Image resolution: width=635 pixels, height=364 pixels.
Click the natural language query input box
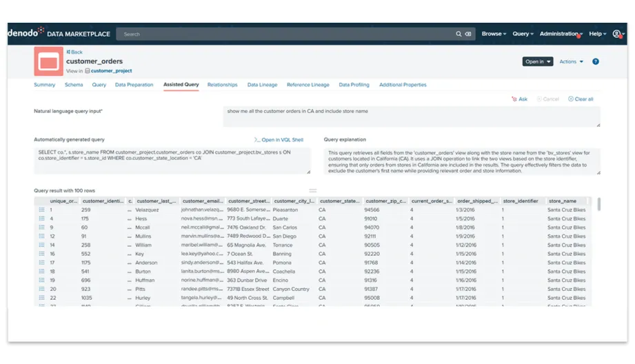(411, 117)
